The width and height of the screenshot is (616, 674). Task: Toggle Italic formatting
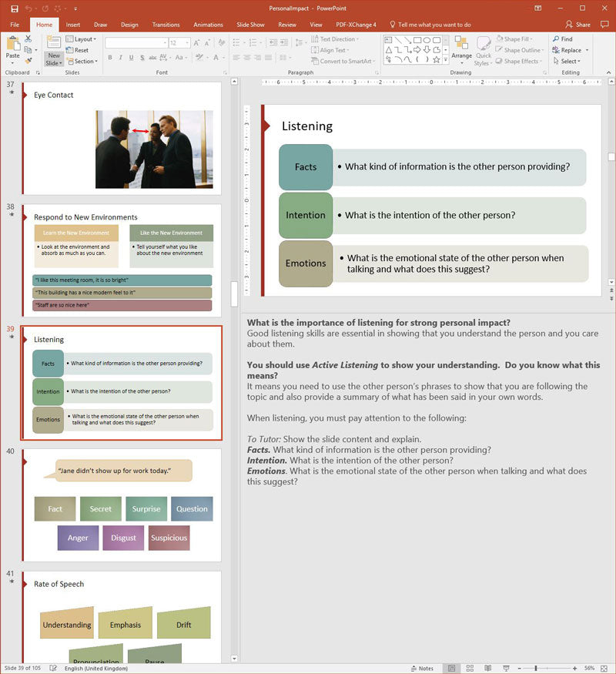pyautogui.click(x=121, y=58)
